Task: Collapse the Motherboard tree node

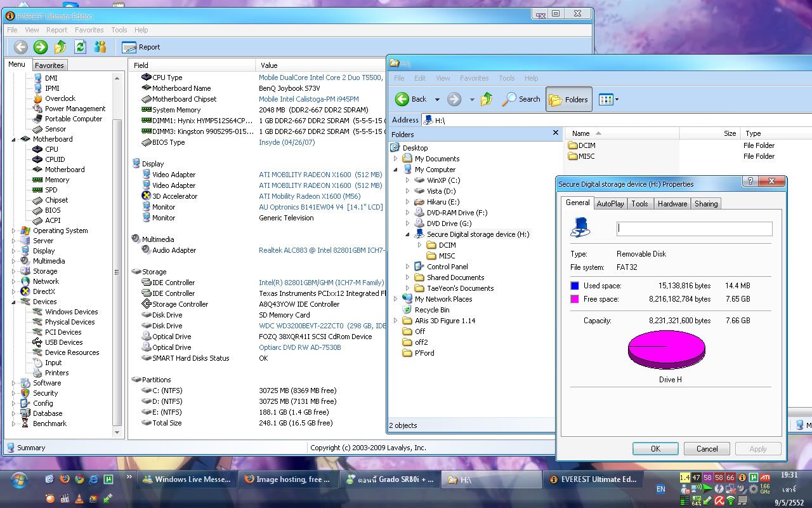Action: coord(14,139)
